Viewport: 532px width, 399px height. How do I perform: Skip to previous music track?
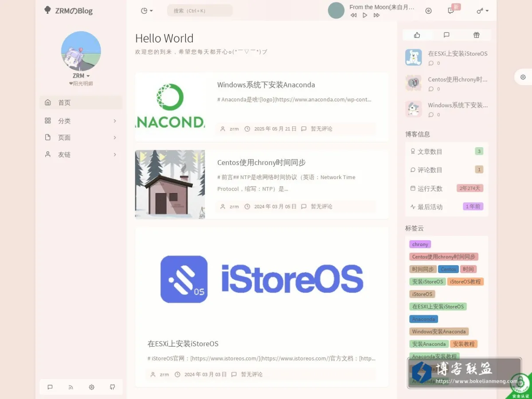pyautogui.click(x=353, y=15)
